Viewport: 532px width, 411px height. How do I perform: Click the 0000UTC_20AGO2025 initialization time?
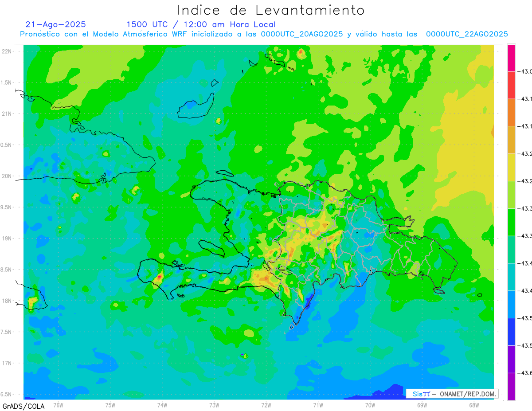301,35
